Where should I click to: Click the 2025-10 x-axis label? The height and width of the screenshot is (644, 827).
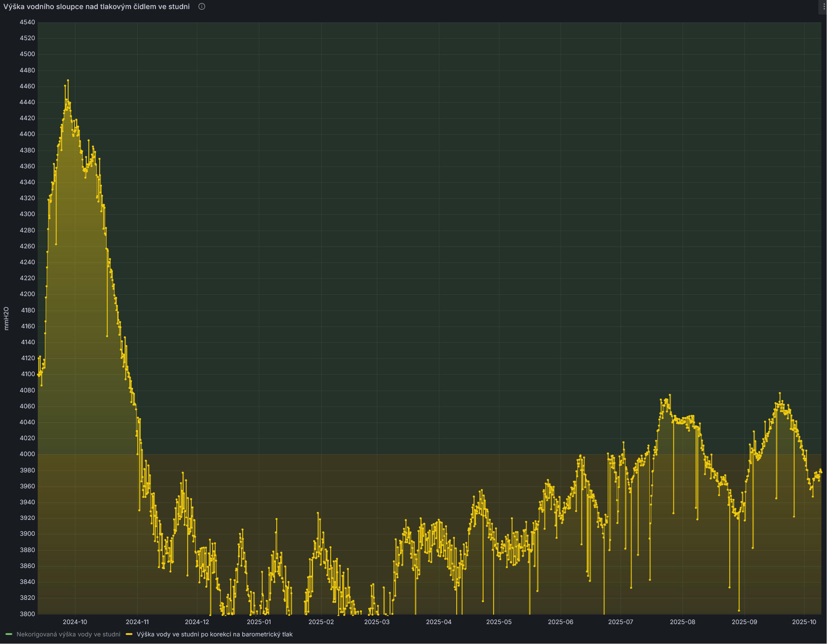(804, 622)
